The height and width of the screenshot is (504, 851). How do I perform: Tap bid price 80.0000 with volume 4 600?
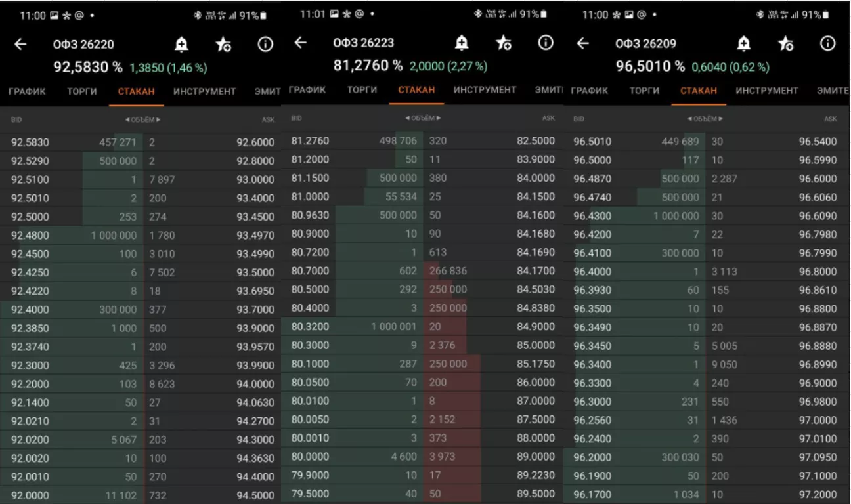click(x=310, y=457)
